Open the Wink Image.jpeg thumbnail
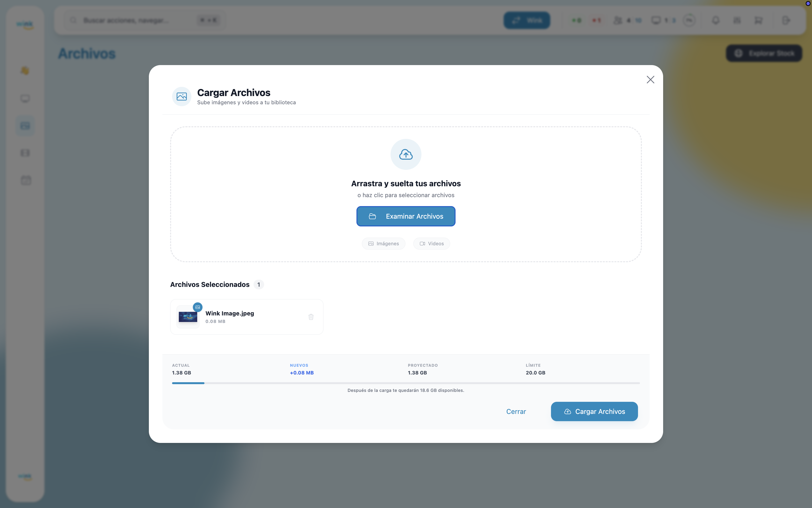 point(188,317)
